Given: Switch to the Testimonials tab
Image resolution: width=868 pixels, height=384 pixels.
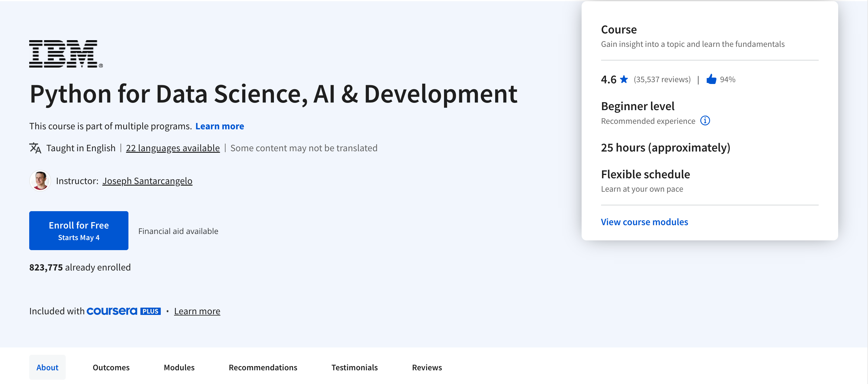Looking at the screenshot, I should (x=354, y=367).
